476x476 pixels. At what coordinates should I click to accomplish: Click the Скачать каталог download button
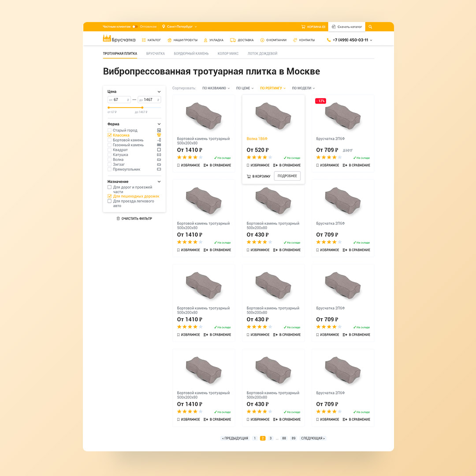point(347,27)
